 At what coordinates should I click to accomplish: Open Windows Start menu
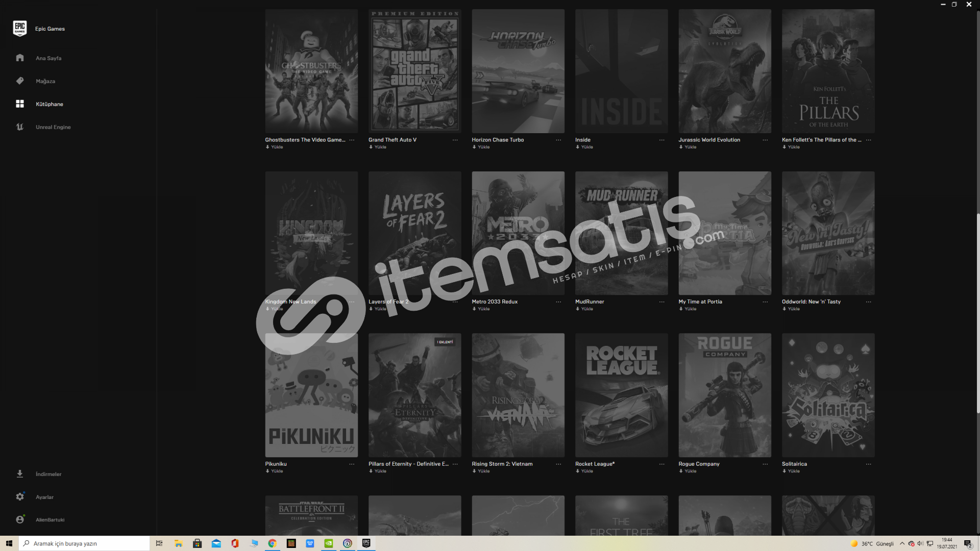9,543
